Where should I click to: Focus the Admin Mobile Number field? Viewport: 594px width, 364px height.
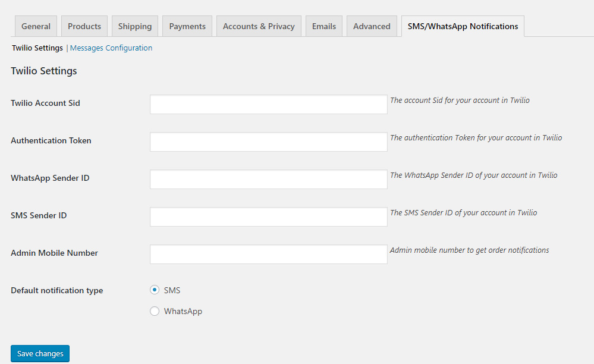(x=269, y=254)
